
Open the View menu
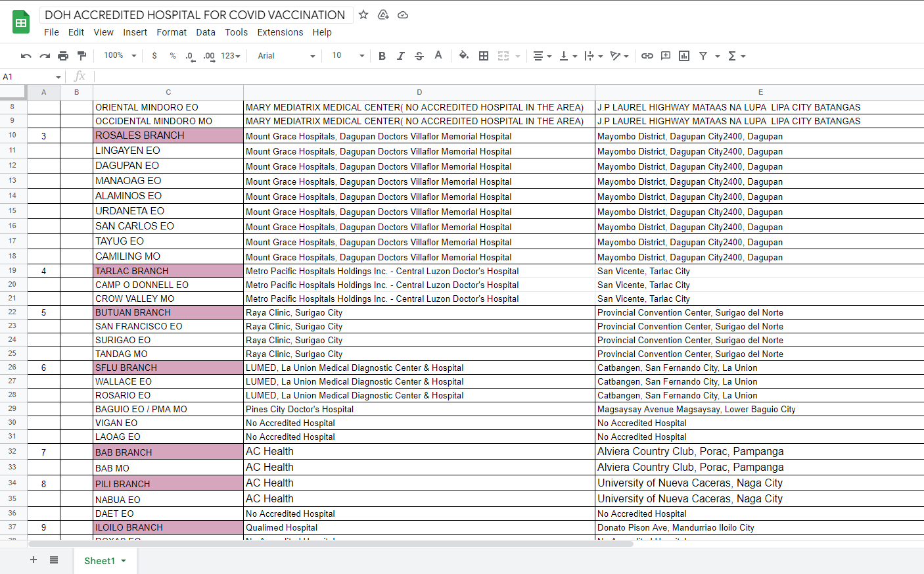coord(103,32)
